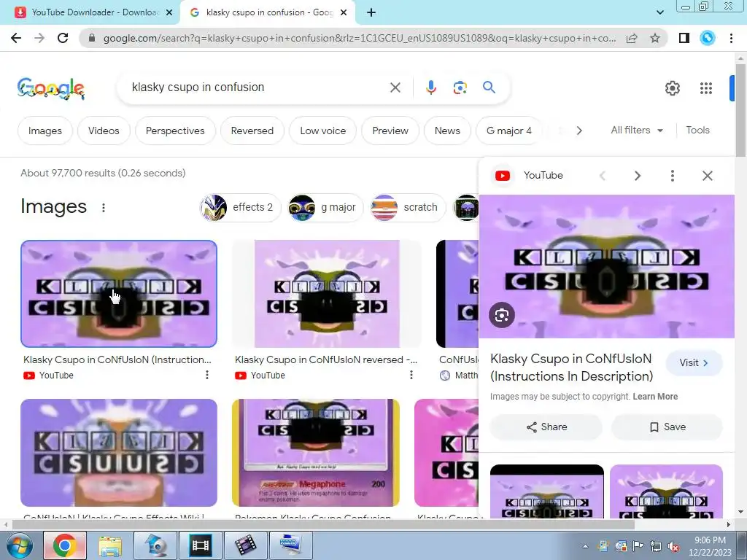Open the filmstrip video app in taskbar

pos(200,545)
